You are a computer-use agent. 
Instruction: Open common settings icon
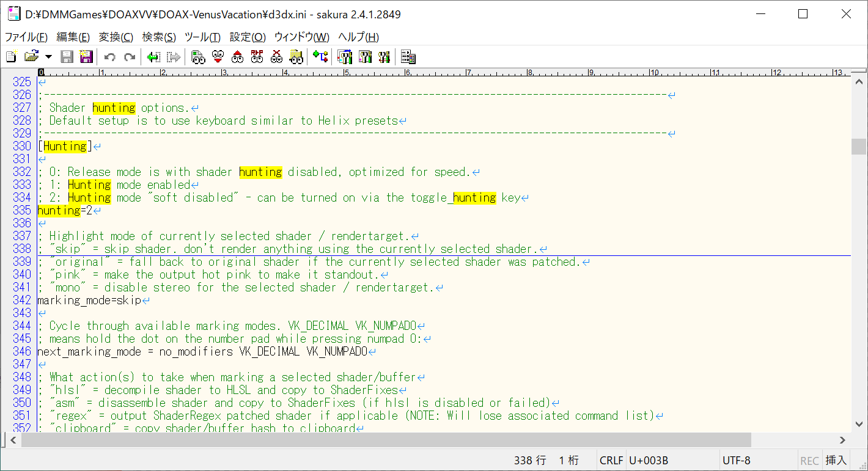coord(384,57)
